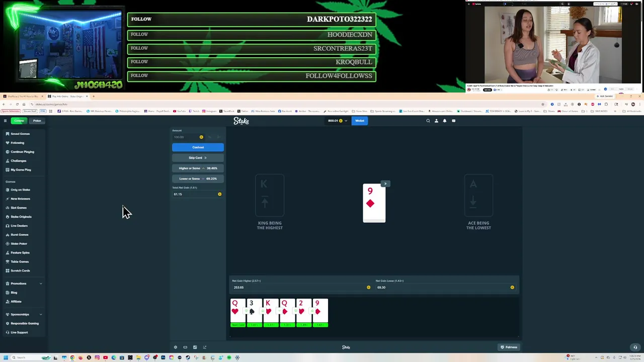The height and width of the screenshot is (362, 644).
Task: Double the bet amount
Action: coord(219,137)
